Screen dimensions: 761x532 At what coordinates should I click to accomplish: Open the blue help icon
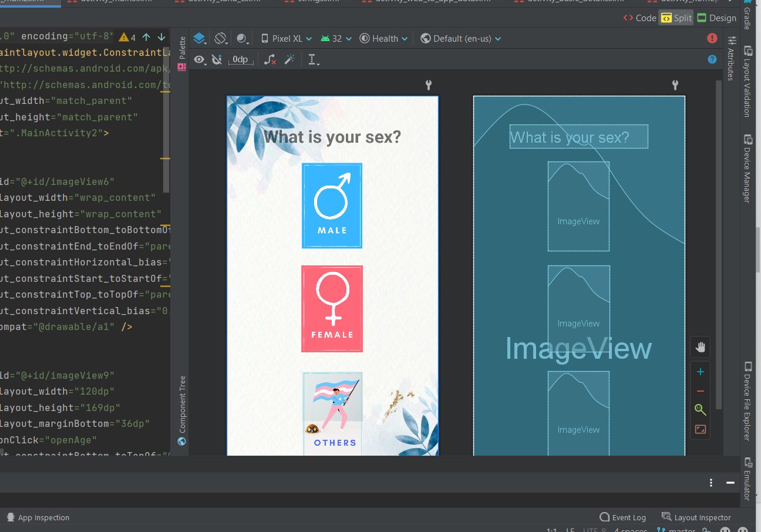tap(712, 59)
